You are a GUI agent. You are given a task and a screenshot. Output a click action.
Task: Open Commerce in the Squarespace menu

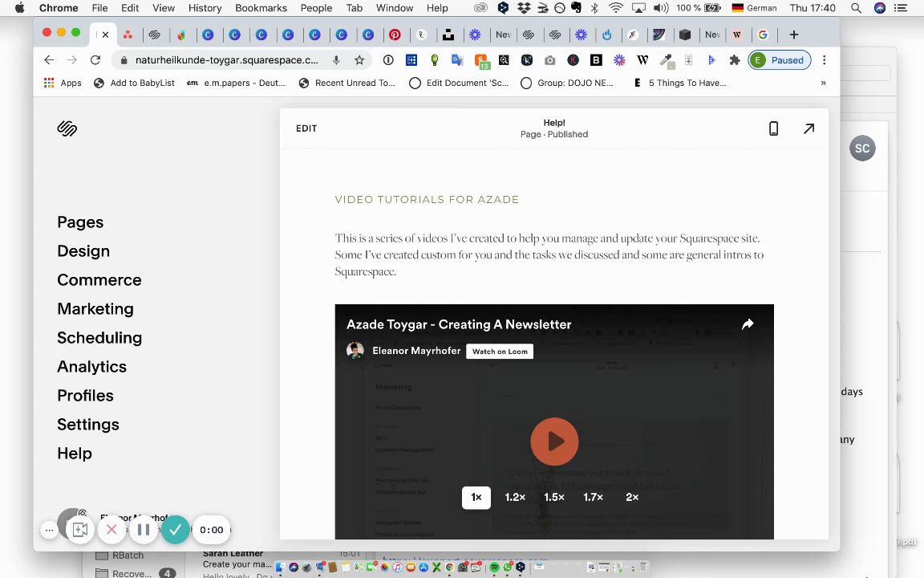[99, 280]
